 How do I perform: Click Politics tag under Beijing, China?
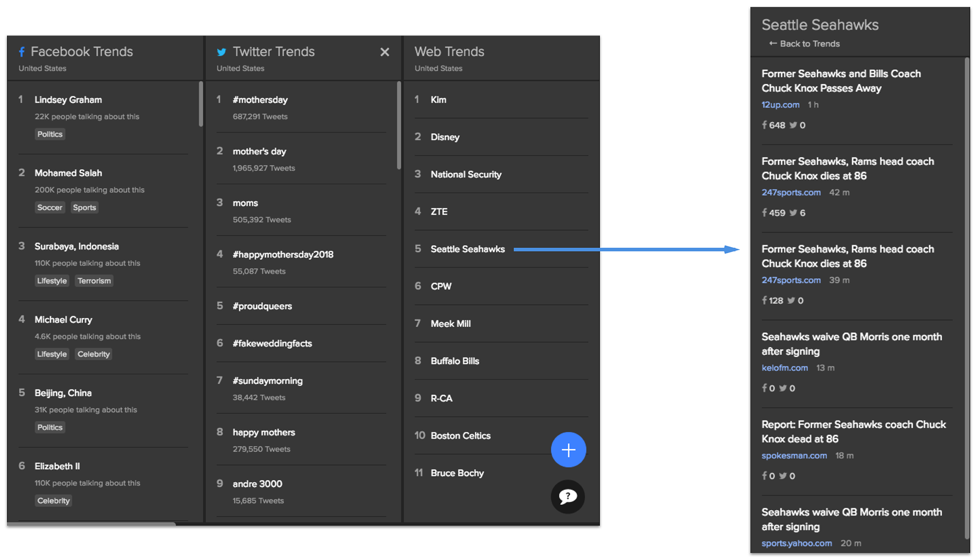pos(50,427)
